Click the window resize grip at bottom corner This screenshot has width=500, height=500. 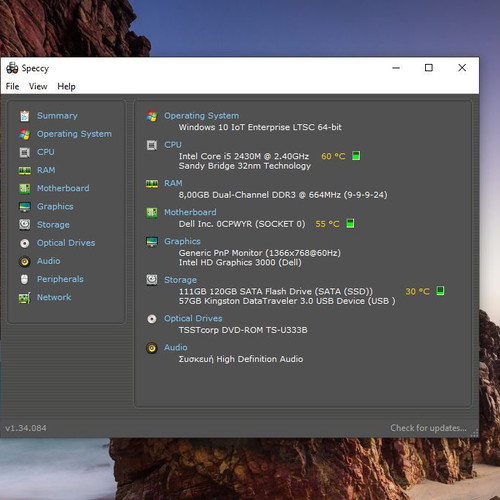[x=474, y=433]
